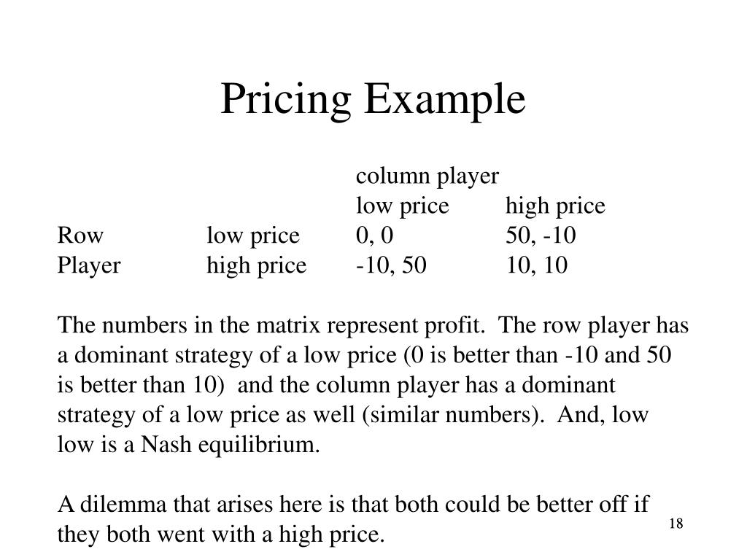Select the 50, -10 payoff cell

[541, 236]
